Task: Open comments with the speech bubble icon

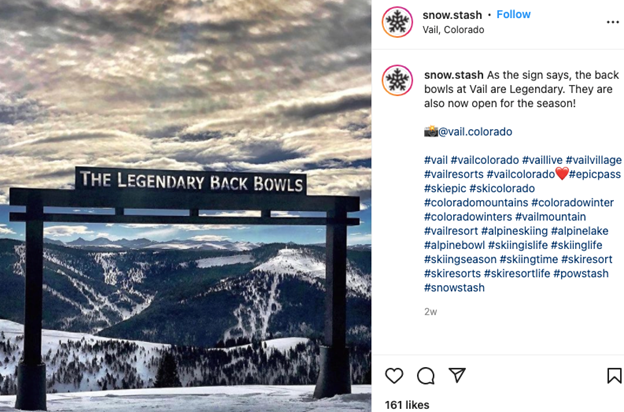Action: (425, 376)
